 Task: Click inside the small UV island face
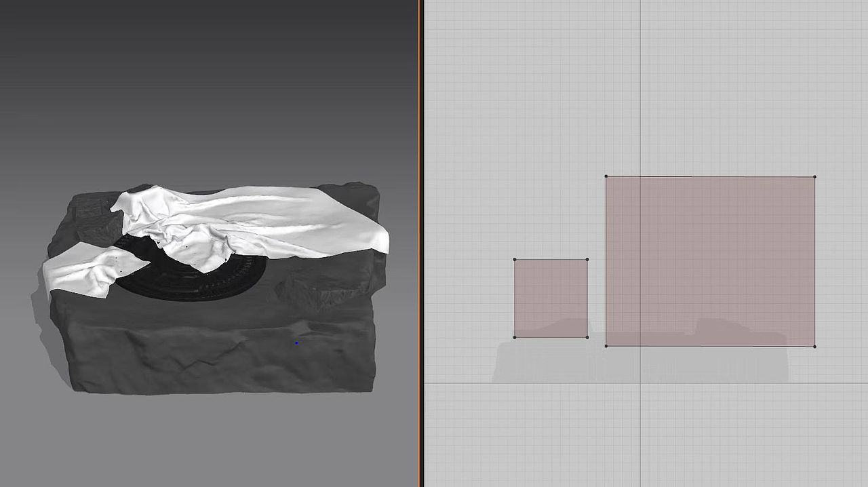[x=551, y=298]
